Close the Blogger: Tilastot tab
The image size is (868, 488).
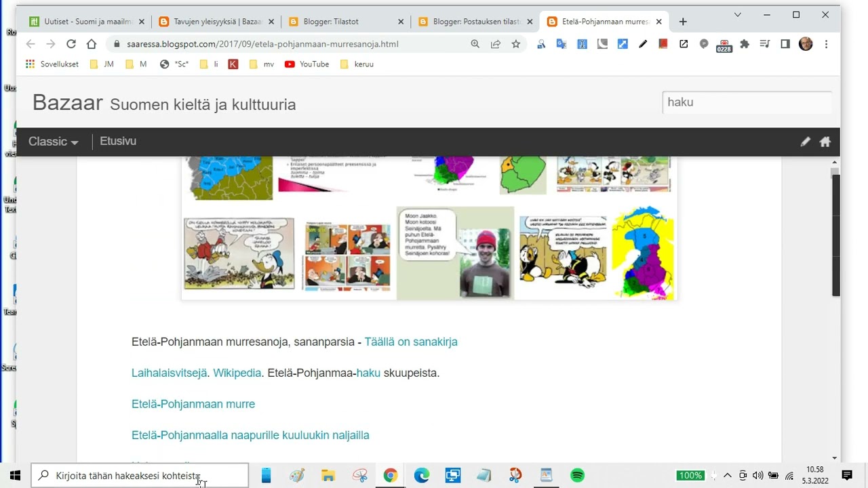401,22
